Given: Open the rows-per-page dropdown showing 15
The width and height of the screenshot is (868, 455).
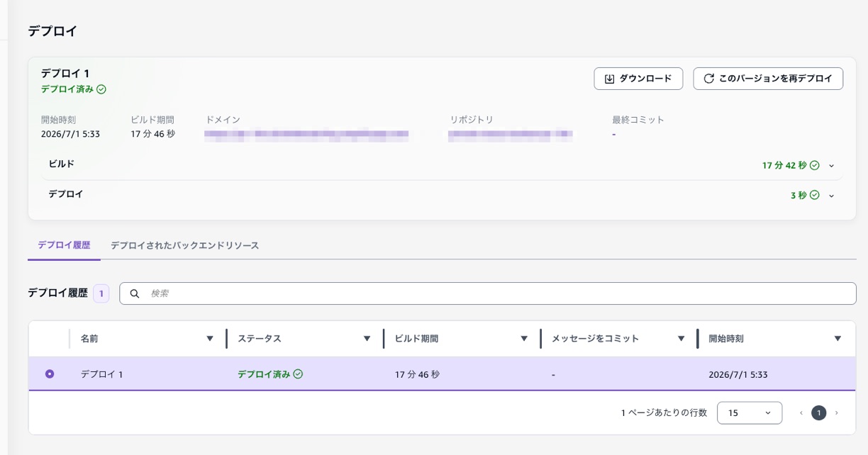Looking at the screenshot, I should pyautogui.click(x=750, y=412).
